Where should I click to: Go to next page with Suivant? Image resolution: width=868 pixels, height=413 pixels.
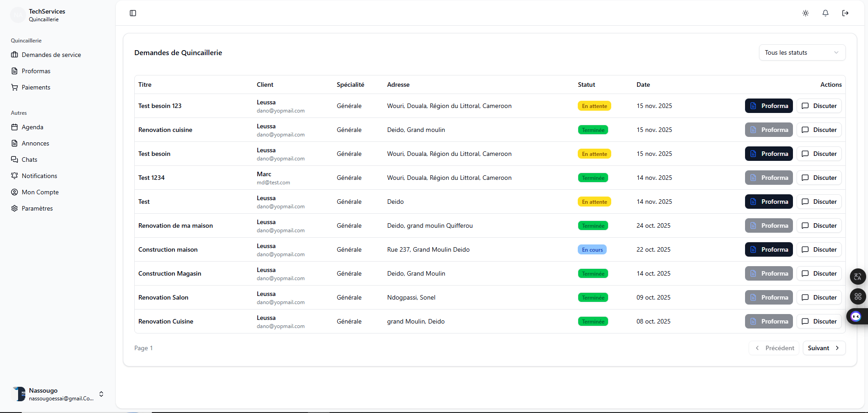(824, 348)
